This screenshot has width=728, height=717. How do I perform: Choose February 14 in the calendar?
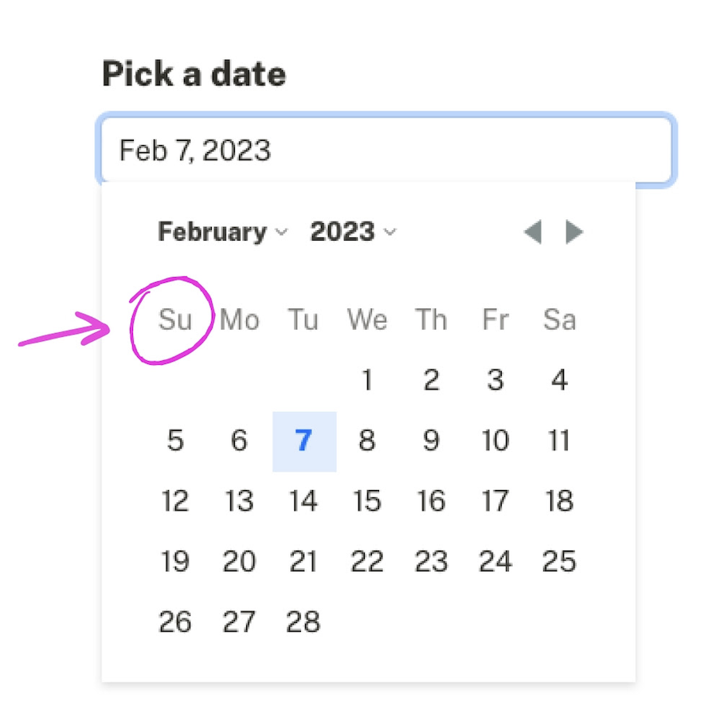pos(303,502)
